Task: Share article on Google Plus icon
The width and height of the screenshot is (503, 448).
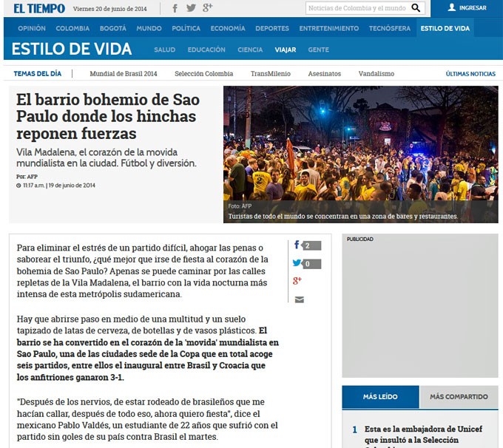Action: (297, 281)
